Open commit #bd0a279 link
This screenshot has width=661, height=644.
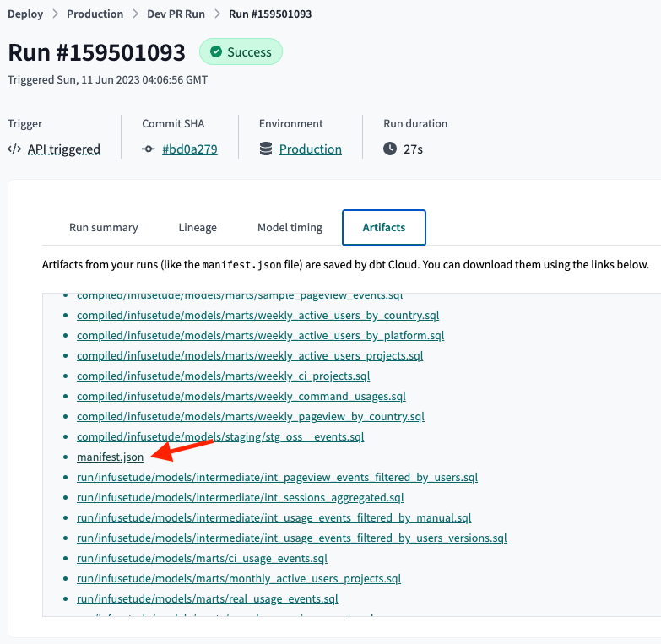click(189, 149)
